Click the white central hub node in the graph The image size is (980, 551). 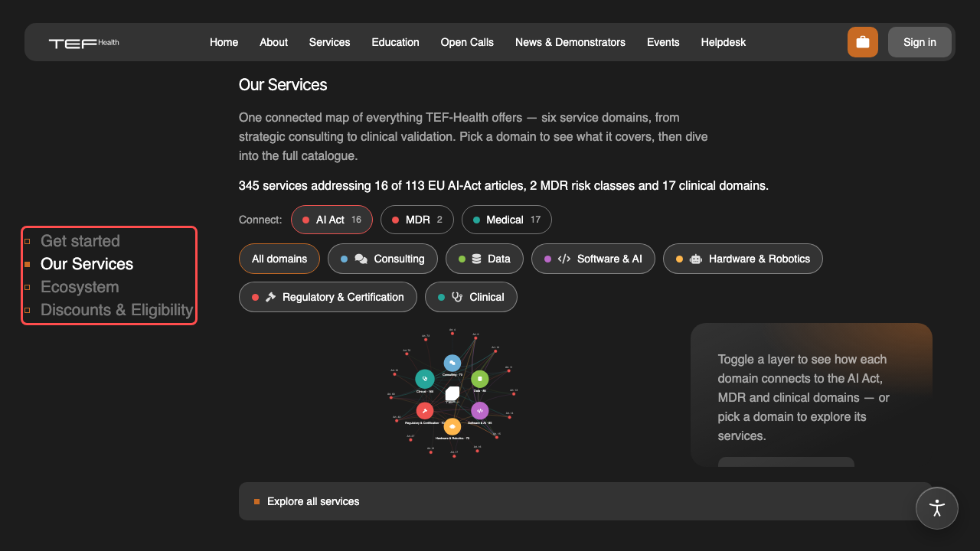(452, 393)
